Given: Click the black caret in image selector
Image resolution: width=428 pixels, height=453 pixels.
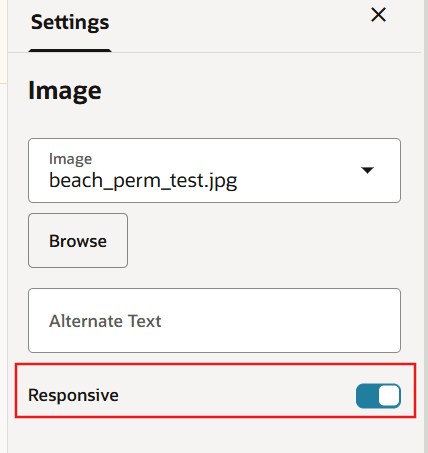Looking at the screenshot, I should tap(367, 170).
